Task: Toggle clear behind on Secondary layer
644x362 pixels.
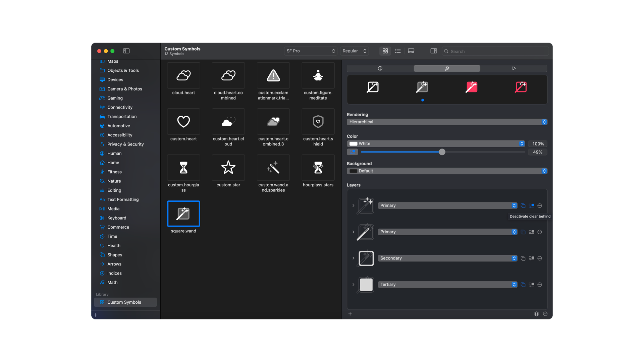Action: tap(531, 258)
